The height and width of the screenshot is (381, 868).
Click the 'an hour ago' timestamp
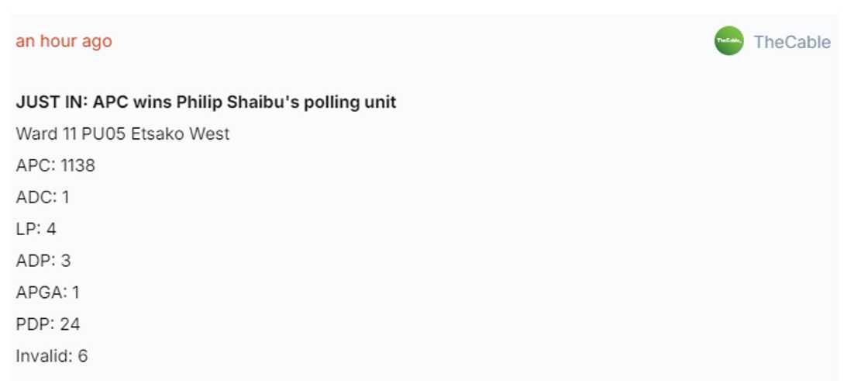[x=64, y=41]
